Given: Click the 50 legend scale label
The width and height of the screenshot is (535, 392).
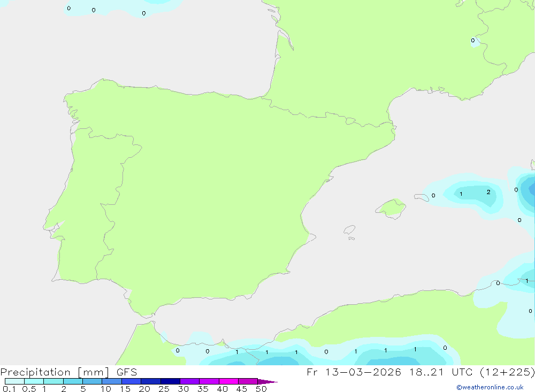Looking at the screenshot, I should (261, 389).
